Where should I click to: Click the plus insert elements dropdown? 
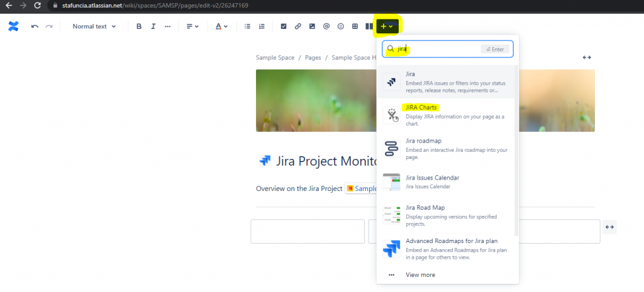pos(387,26)
